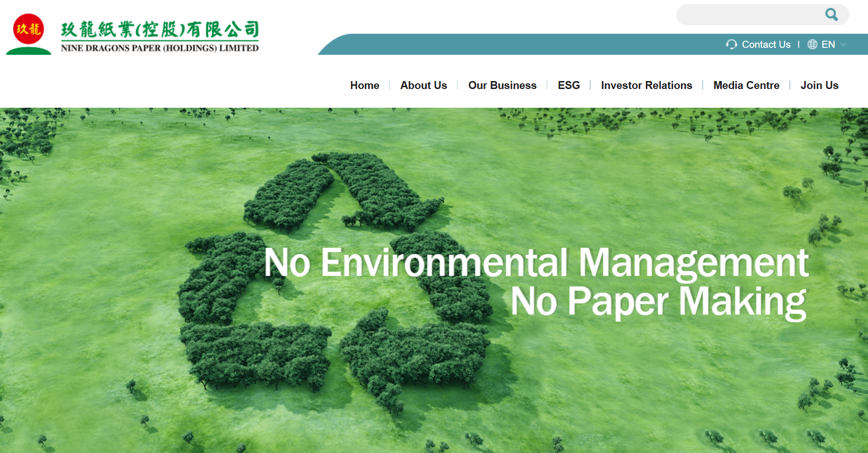Open the Investor Relations menu
Image resolution: width=868 pixels, height=453 pixels.
(646, 85)
